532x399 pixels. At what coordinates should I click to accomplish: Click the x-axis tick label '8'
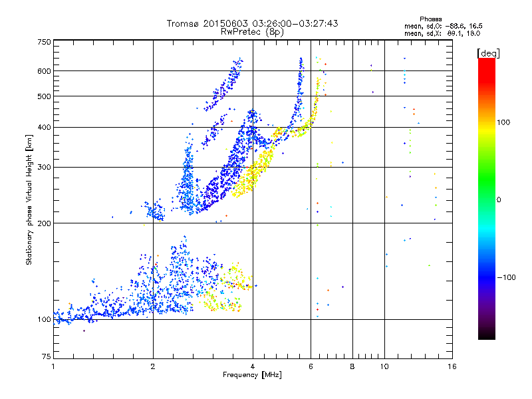point(352,366)
